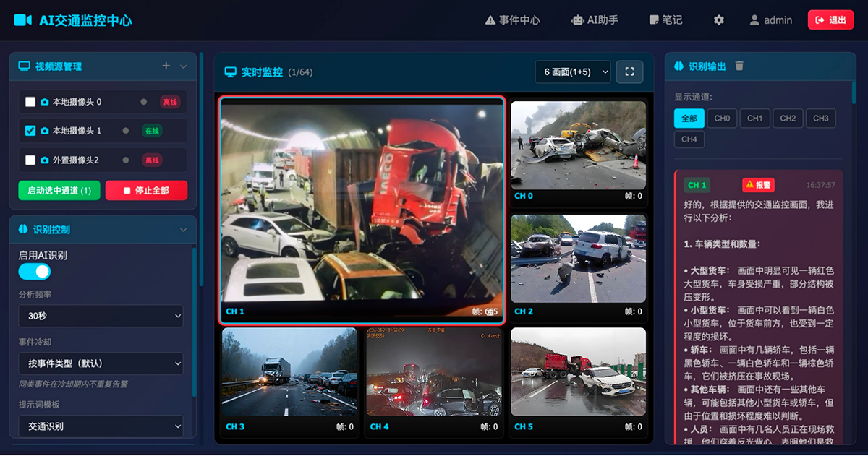The height and width of the screenshot is (456, 868).
Task: Click the video camera logo icon
Action: [22, 20]
